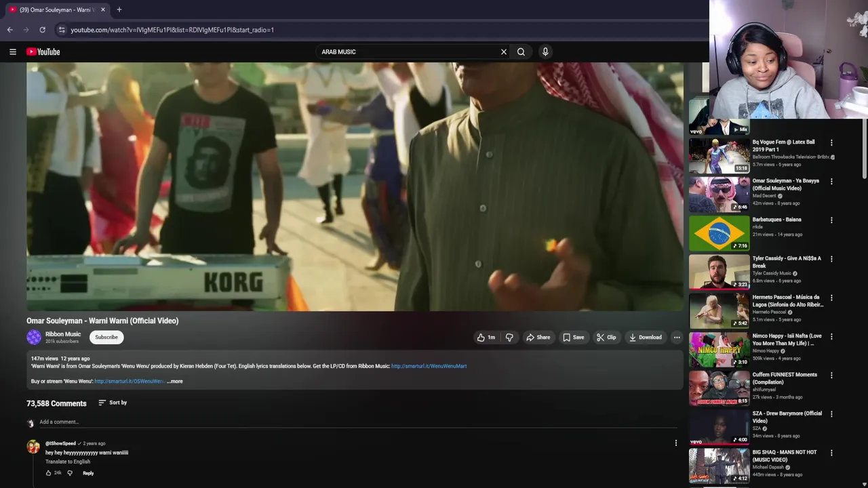The width and height of the screenshot is (868, 488).
Task: Play the Nimco Happy thumbnail
Action: (719, 350)
